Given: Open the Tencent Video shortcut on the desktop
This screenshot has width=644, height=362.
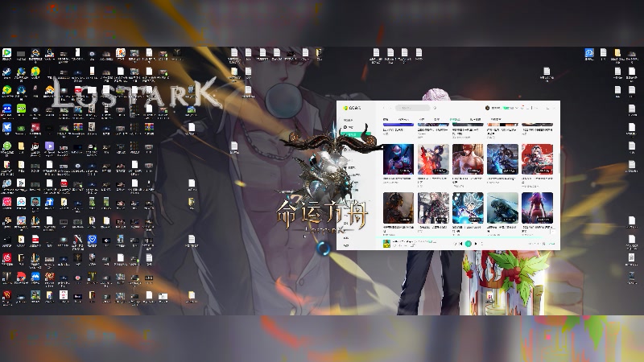Looking at the screenshot, I should pos(6,53).
